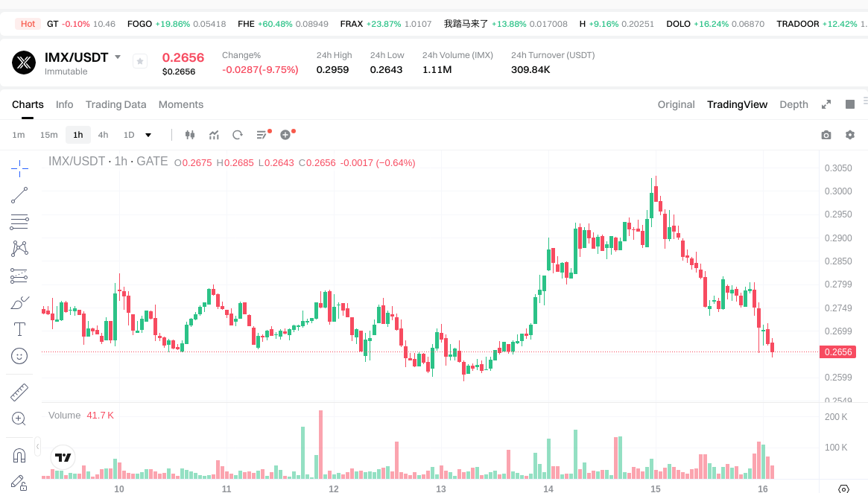The height and width of the screenshot is (493, 868).
Task: Select the crosshair cursor tool
Action: [x=19, y=168]
